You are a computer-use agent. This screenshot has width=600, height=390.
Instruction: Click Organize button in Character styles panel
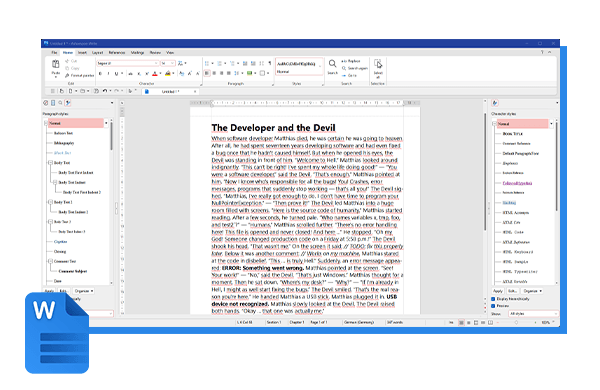click(x=532, y=291)
